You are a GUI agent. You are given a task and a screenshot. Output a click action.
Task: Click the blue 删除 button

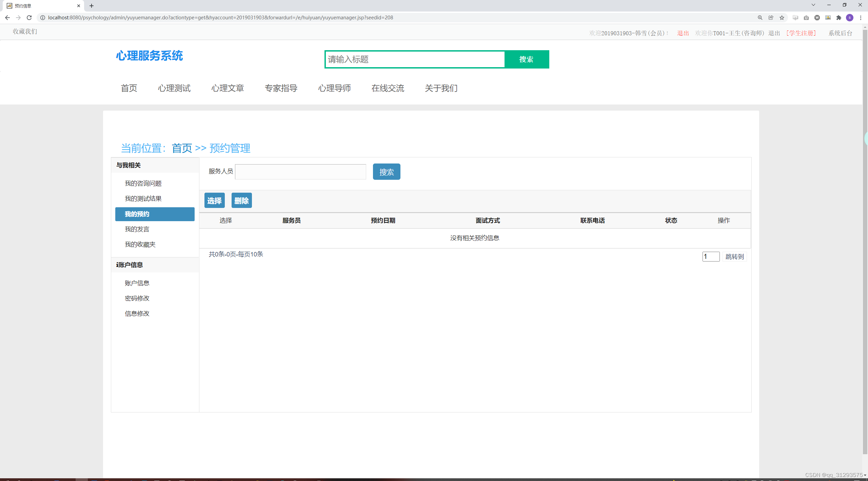(241, 201)
